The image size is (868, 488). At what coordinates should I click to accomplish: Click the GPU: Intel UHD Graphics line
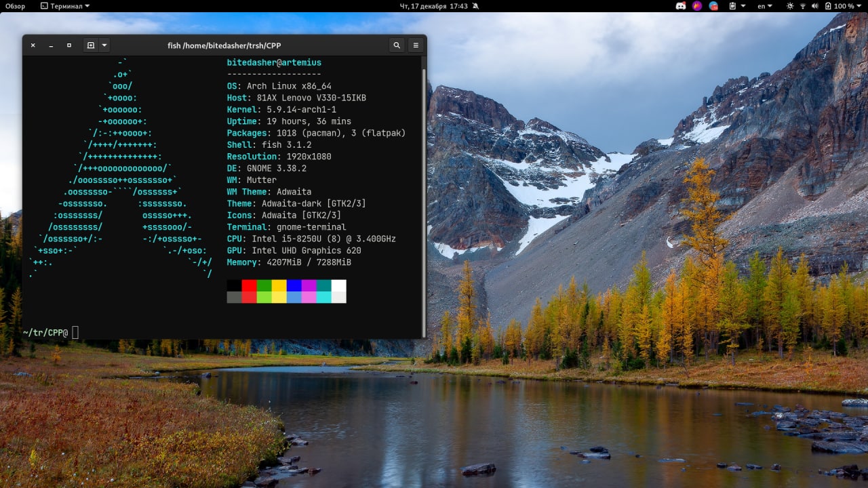[x=294, y=250]
